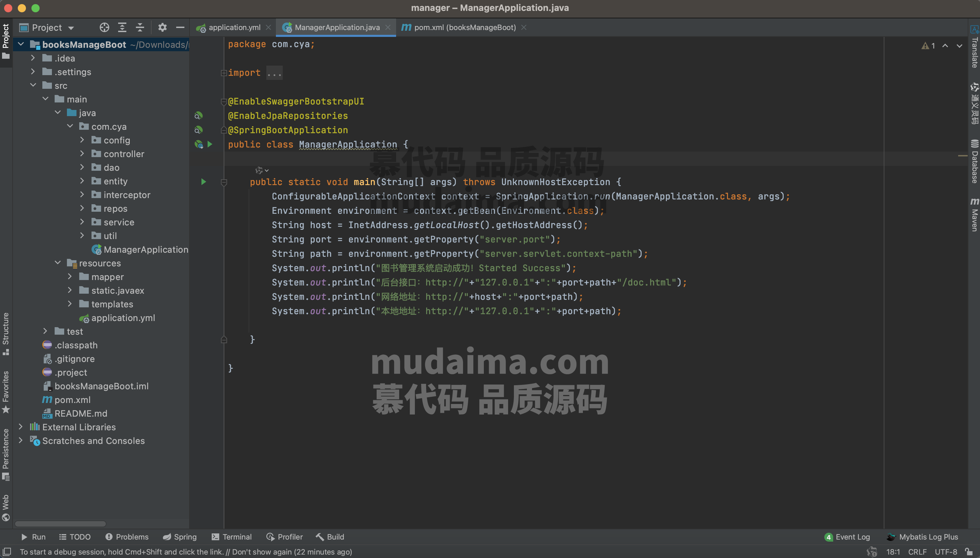This screenshot has height=558, width=980.
Task: Collapse the resources folder
Action: [x=57, y=263]
